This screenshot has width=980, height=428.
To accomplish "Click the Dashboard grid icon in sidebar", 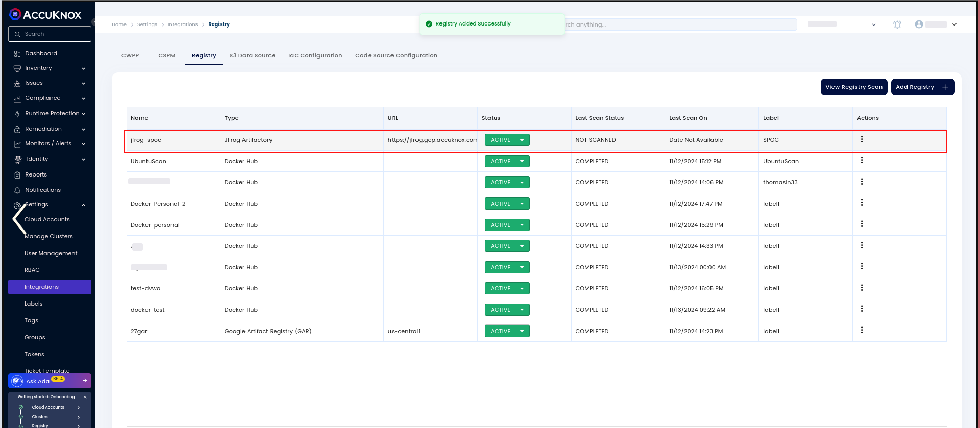I will coord(17,54).
